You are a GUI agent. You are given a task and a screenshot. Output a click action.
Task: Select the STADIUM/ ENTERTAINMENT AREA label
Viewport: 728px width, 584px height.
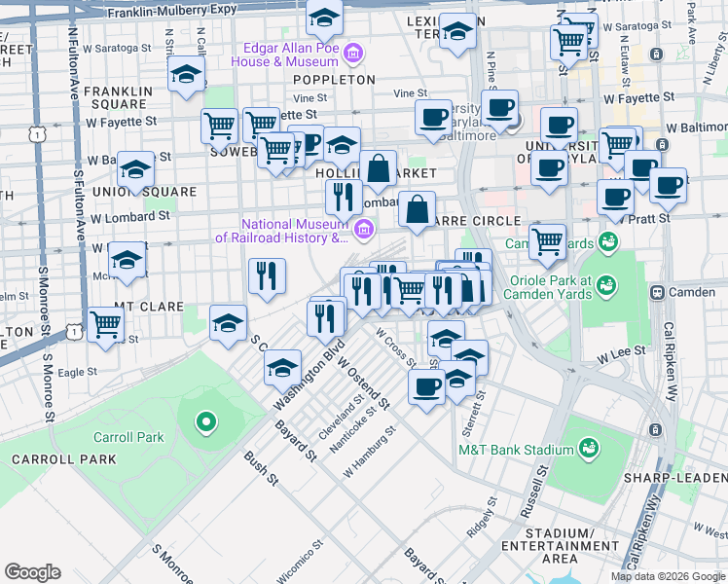point(560,546)
